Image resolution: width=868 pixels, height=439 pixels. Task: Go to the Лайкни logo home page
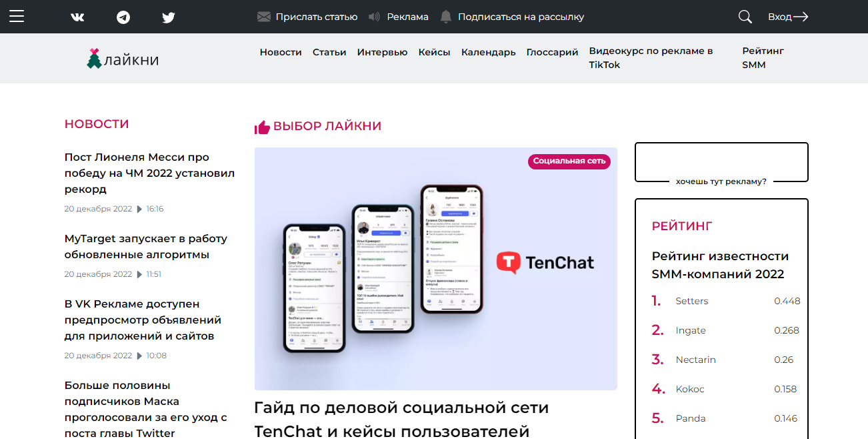123,59
